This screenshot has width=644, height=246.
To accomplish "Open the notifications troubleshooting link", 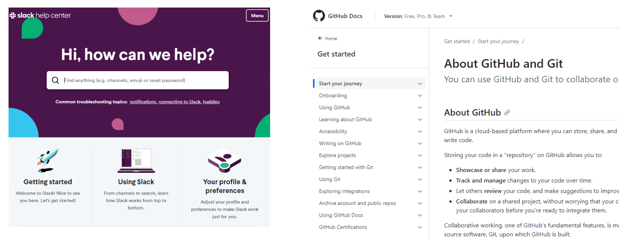I will [143, 102].
